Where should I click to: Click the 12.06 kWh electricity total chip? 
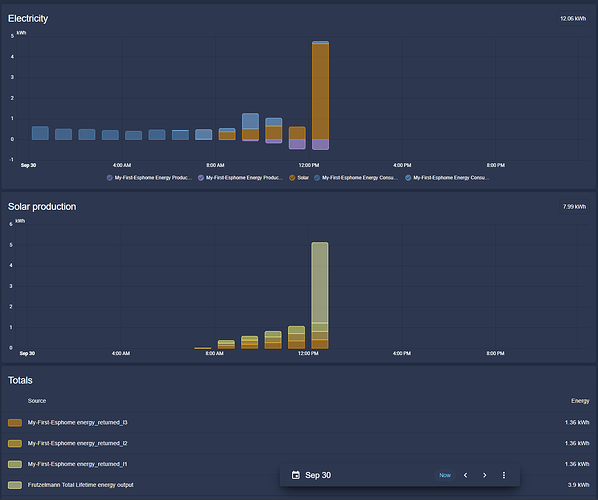[573, 19]
